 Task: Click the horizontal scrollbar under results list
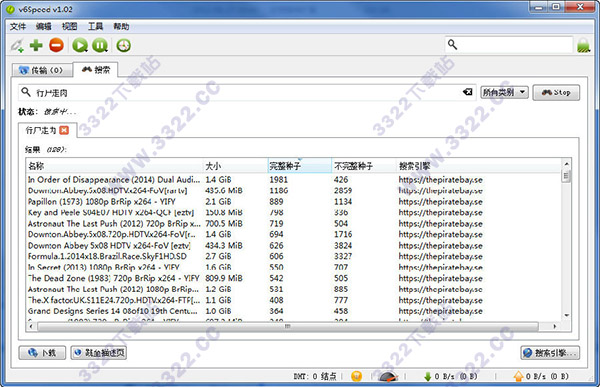click(x=288, y=327)
